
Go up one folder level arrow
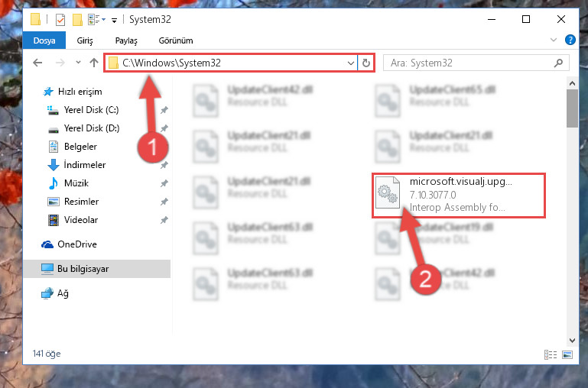94,63
